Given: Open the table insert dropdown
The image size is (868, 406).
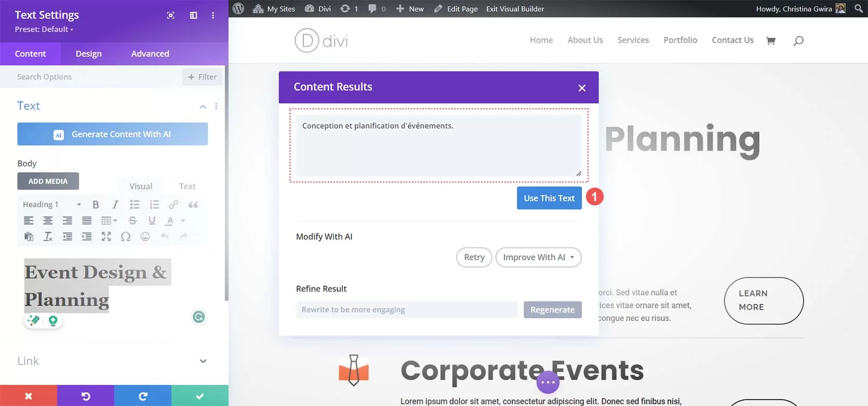Looking at the screenshot, I should coord(109,220).
